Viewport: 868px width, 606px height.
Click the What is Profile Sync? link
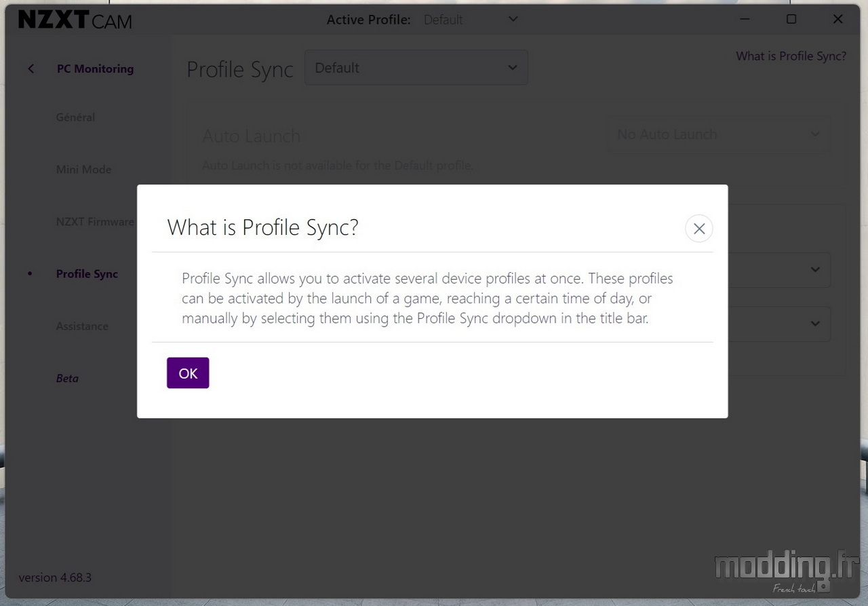coord(791,56)
